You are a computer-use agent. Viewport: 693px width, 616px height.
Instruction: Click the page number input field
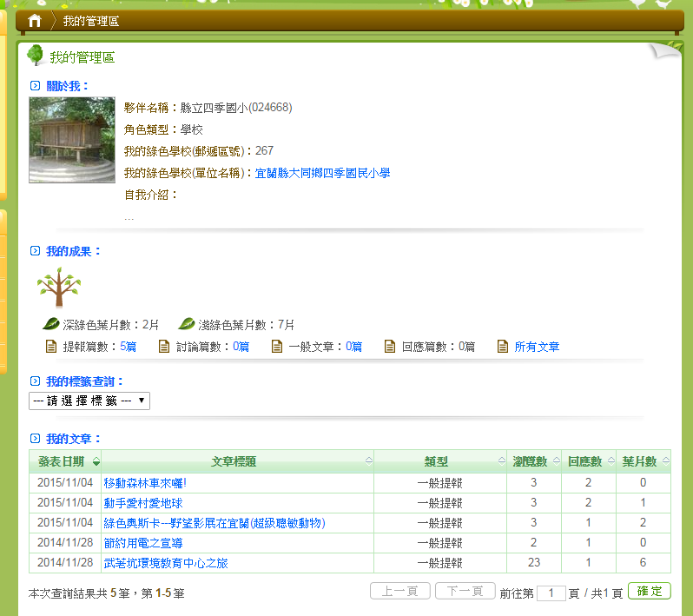click(551, 593)
